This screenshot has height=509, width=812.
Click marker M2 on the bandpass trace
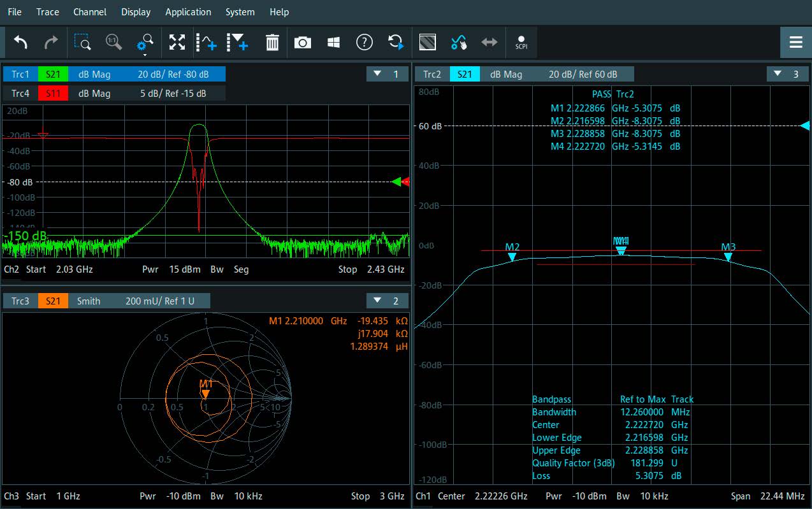click(x=512, y=256)
